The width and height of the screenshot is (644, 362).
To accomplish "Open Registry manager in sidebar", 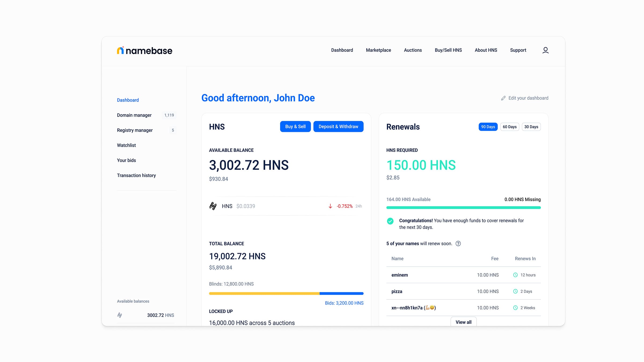I will 135,130.
